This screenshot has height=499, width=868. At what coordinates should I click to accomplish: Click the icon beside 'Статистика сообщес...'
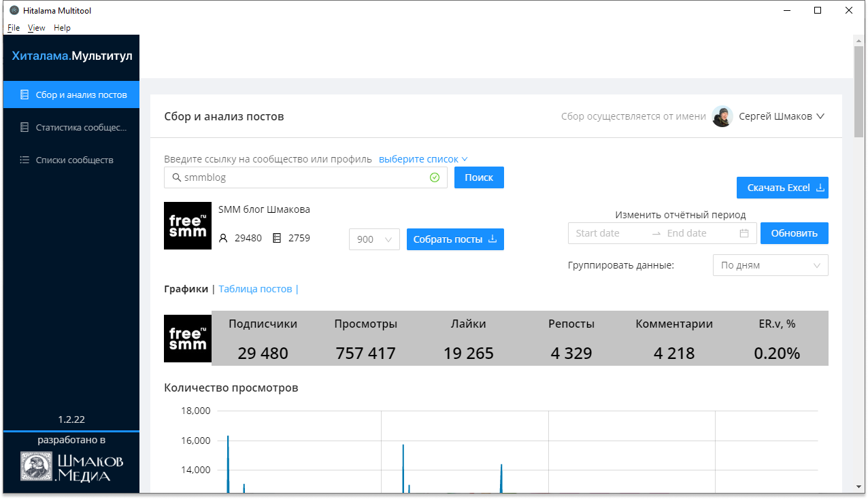(x=24, y=127)
